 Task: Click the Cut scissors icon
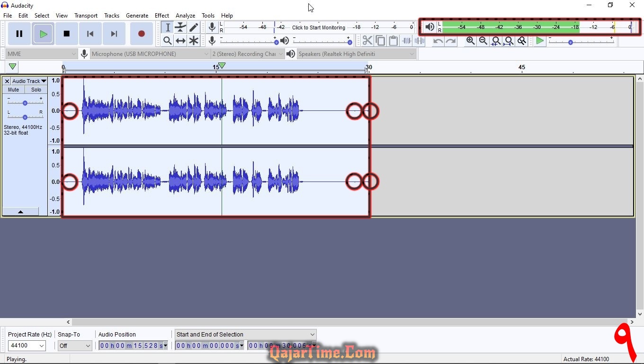tap(367, 41)
